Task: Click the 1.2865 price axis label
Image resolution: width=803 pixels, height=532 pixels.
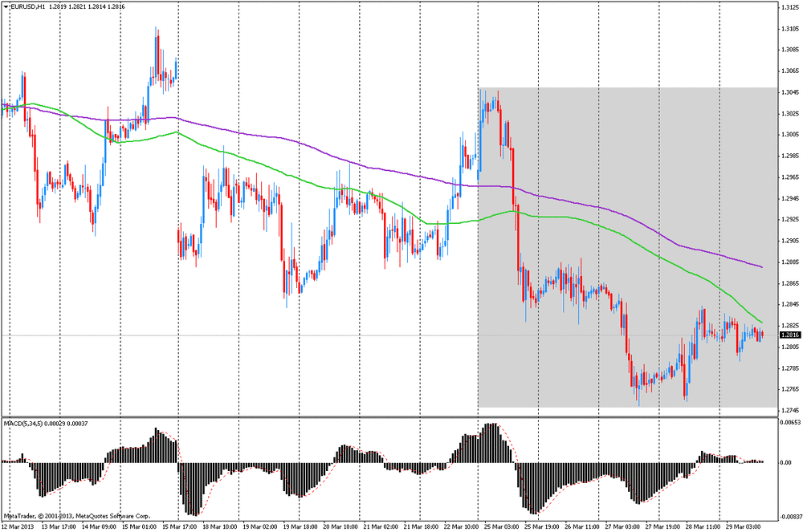Action: (791, 283)
